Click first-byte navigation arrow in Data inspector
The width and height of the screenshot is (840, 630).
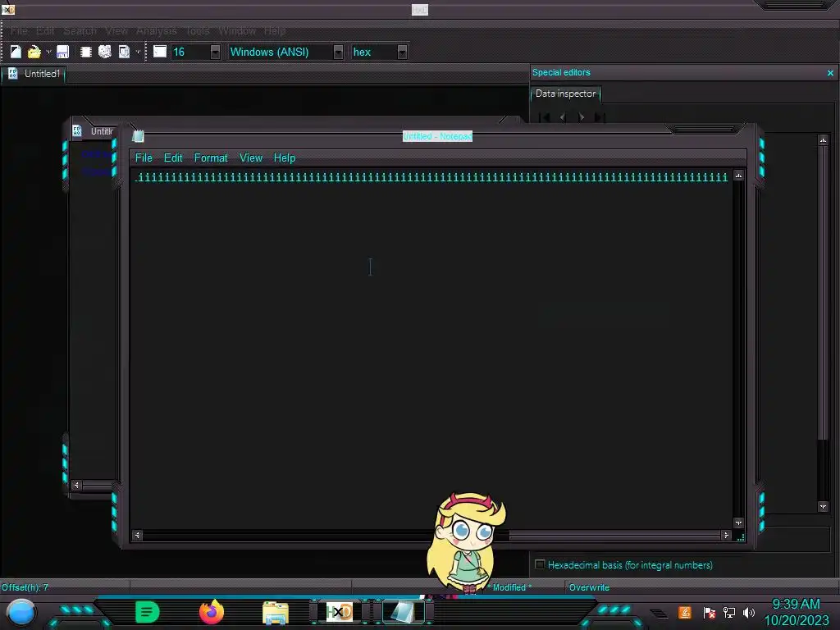tap(545, 116)
